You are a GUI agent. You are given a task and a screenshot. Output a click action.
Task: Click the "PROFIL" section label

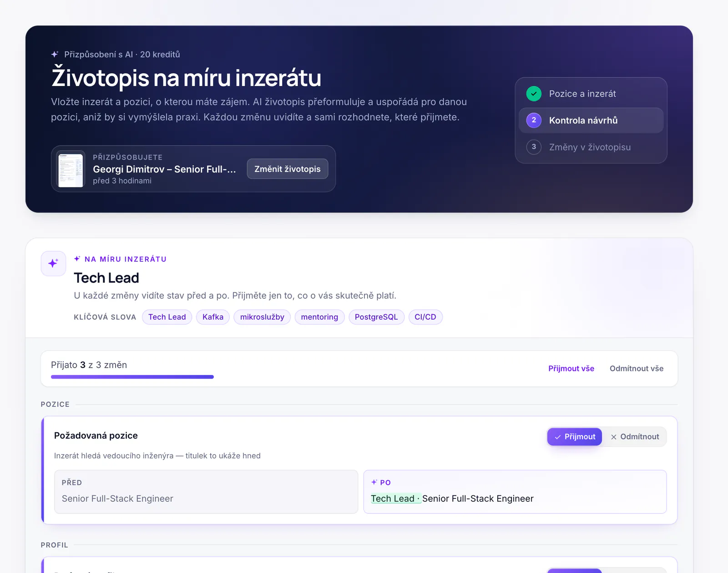(54, 545)
